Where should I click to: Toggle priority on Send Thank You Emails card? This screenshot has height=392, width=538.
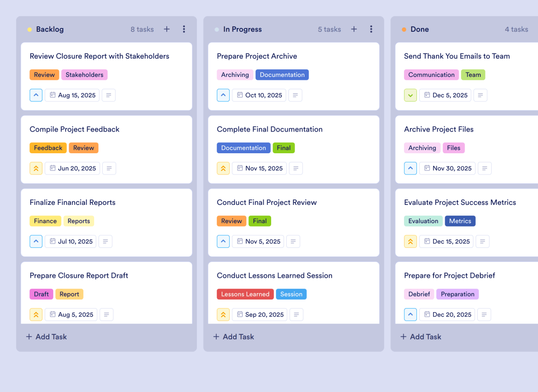click(410, 95)
